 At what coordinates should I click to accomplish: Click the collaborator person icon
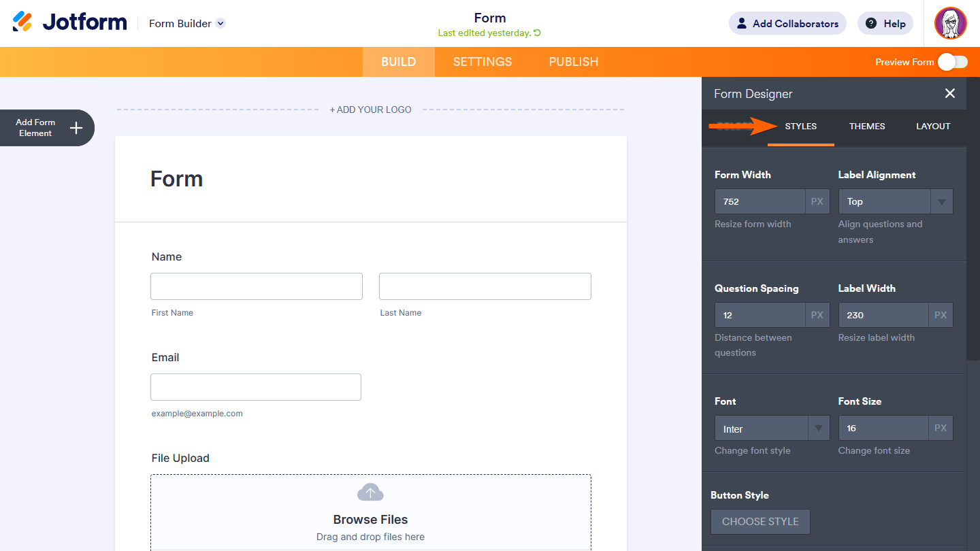740,22
